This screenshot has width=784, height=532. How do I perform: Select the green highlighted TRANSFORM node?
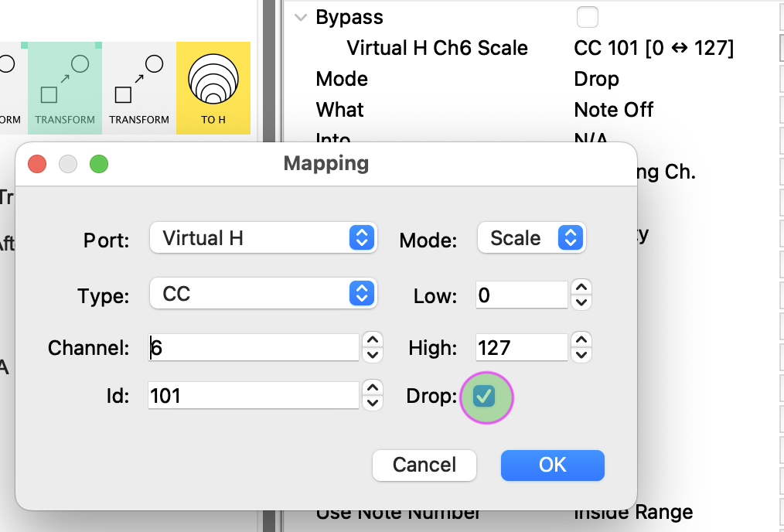pos(65,87)
